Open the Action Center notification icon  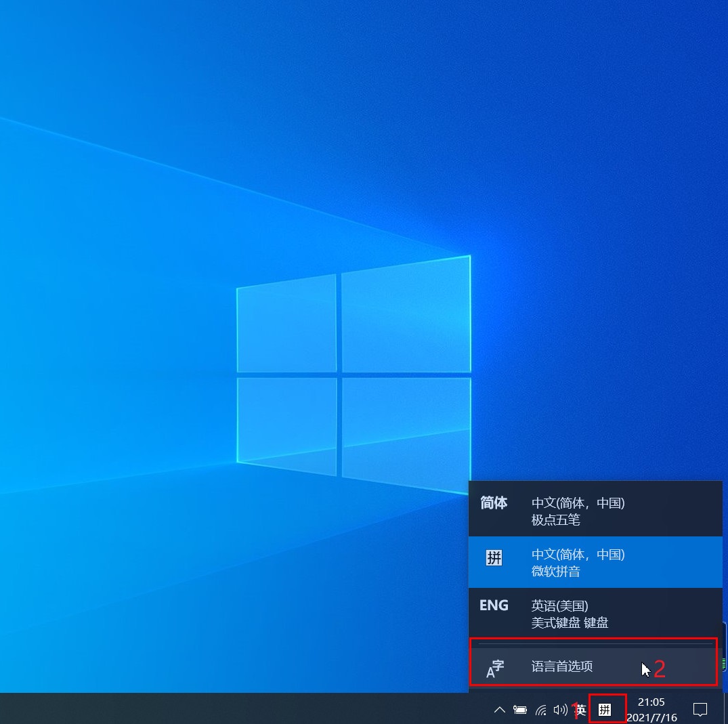pos(700,710)
